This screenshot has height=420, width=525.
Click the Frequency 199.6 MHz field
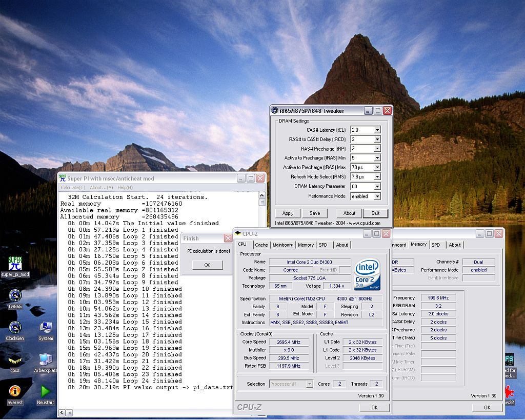pyautogui.click(x=438, y=298)
